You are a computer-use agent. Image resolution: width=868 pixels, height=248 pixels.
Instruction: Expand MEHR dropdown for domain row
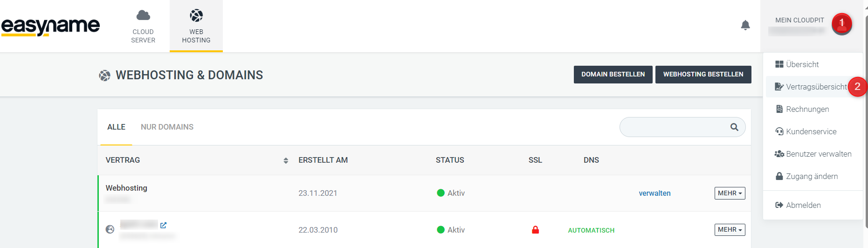tap(730, 230)
